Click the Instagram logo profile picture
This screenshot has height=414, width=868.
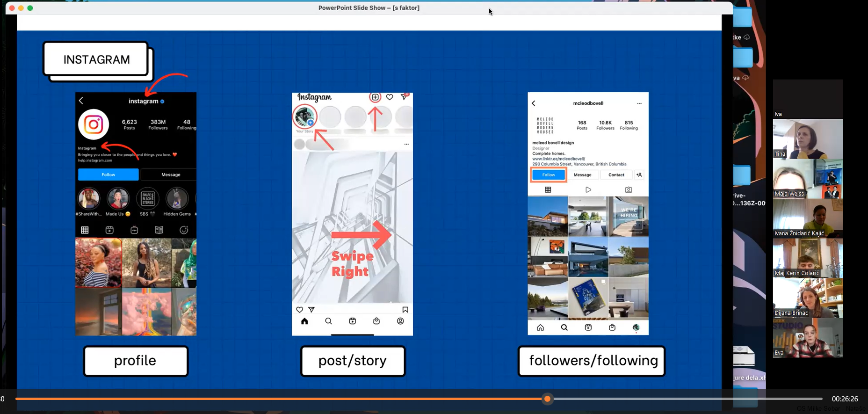click(x=94, y=124)
